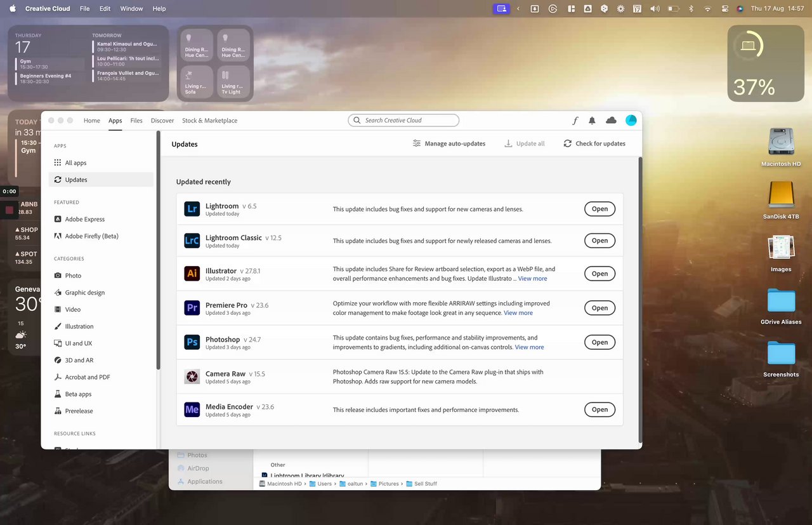Click View more on Premiere Pro update
This screenshot has width=812, height=525.
(x=518, y=313)
